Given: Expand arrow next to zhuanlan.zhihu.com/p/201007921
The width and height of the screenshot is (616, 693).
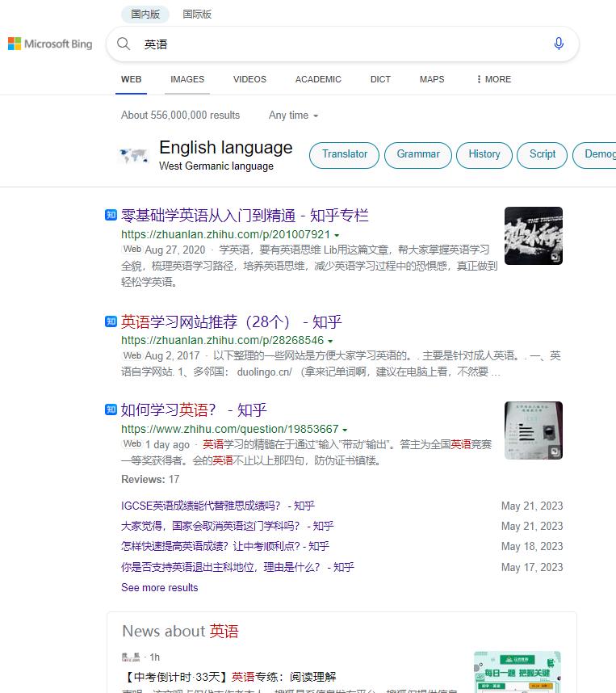Looking at the screenshot, I should pyautogui.click(x=337, y=235).
